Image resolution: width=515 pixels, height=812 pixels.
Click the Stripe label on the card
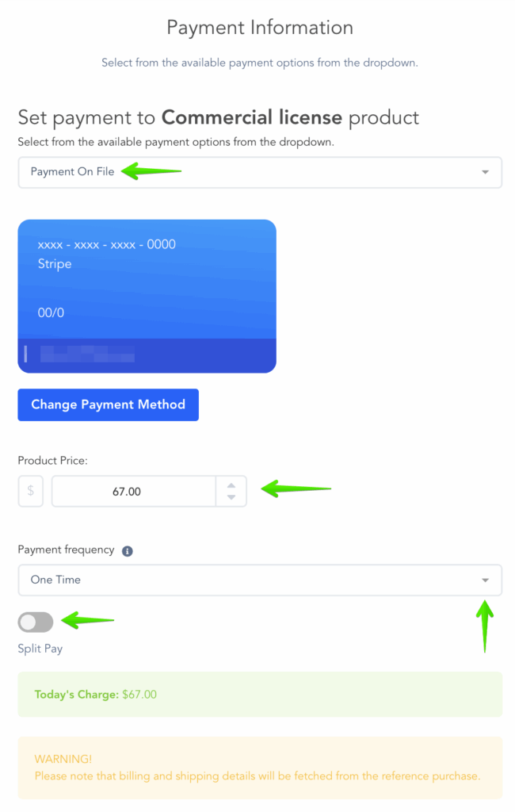pos(55,264)
